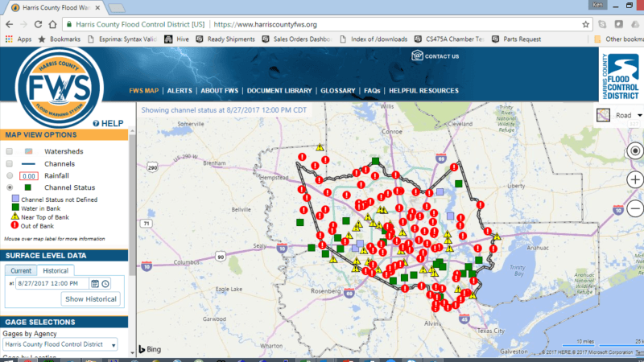Zoom out with the map minus button
This screenshot has height=362, width=644.
pyautogui.click(x=635, y=208)
